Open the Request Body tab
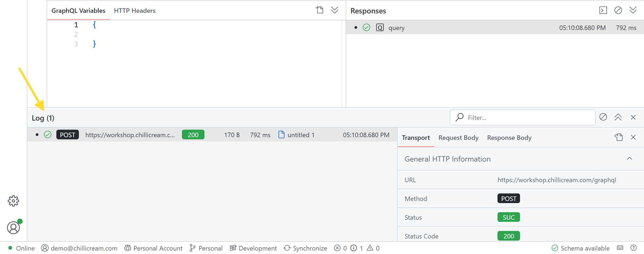The height and width of the screenshot is (254, 644). (458, 137)
